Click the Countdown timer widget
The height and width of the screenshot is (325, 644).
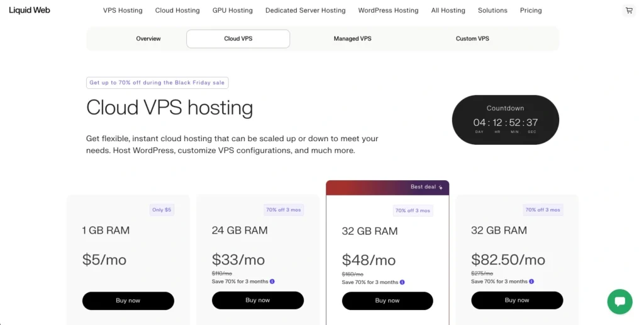[505, 120]
